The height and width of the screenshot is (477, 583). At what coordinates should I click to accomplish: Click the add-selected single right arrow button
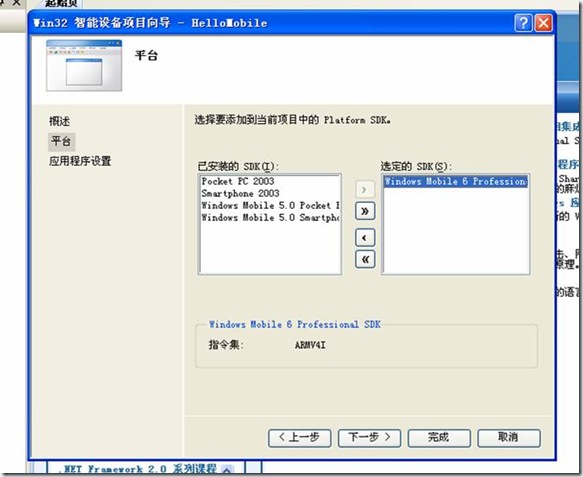(365, 190)
